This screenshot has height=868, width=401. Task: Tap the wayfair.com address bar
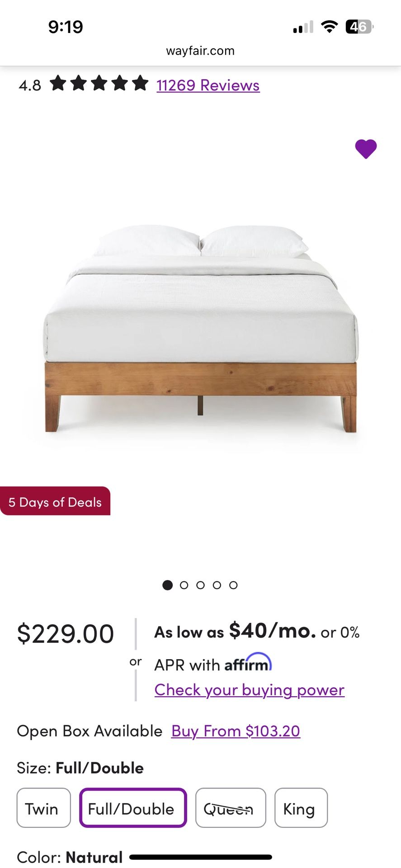tap(200, 51)
